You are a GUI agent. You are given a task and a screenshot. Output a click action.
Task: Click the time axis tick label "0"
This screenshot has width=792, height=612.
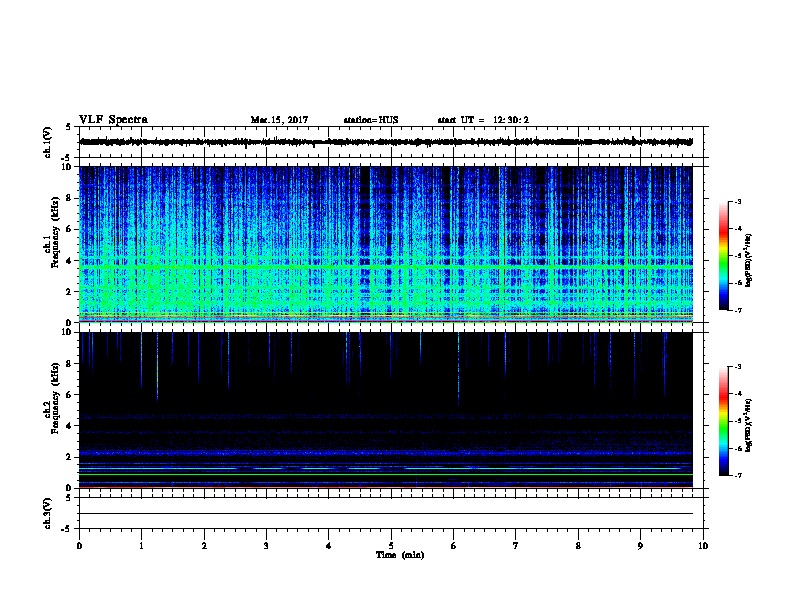tap(79, 546)
